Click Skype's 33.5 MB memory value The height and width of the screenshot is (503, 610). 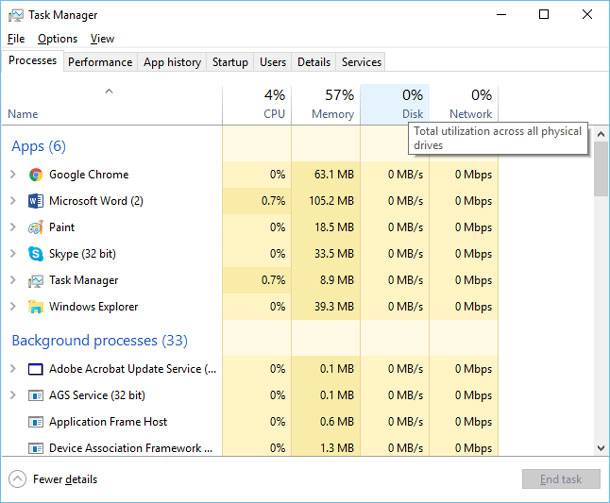click(334, 254)
